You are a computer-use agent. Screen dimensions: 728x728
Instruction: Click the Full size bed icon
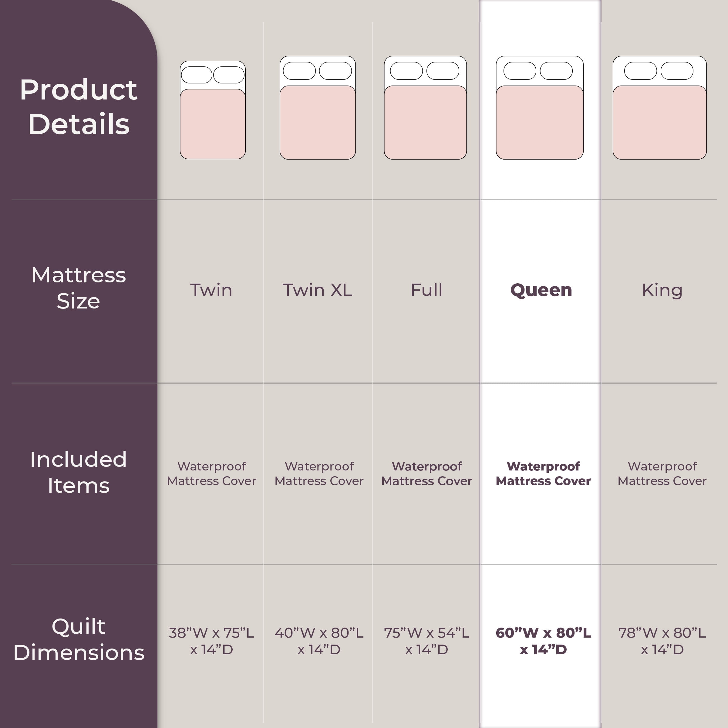pyautogui.click(x=425, y=108)
